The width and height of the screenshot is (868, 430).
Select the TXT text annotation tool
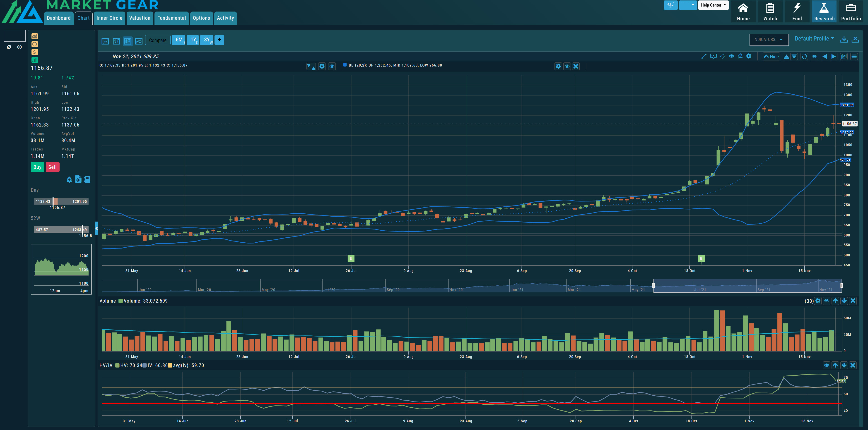(x=713, y=56)
